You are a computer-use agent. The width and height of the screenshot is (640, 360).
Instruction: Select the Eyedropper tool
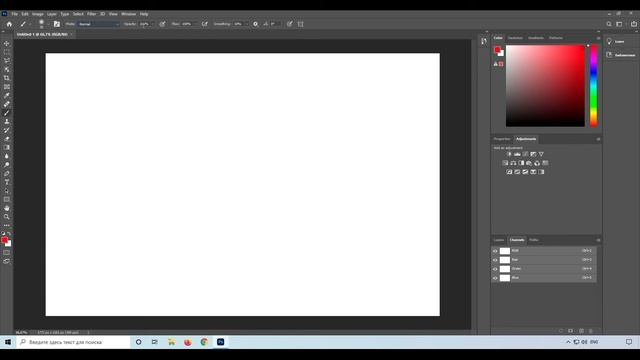7,95
